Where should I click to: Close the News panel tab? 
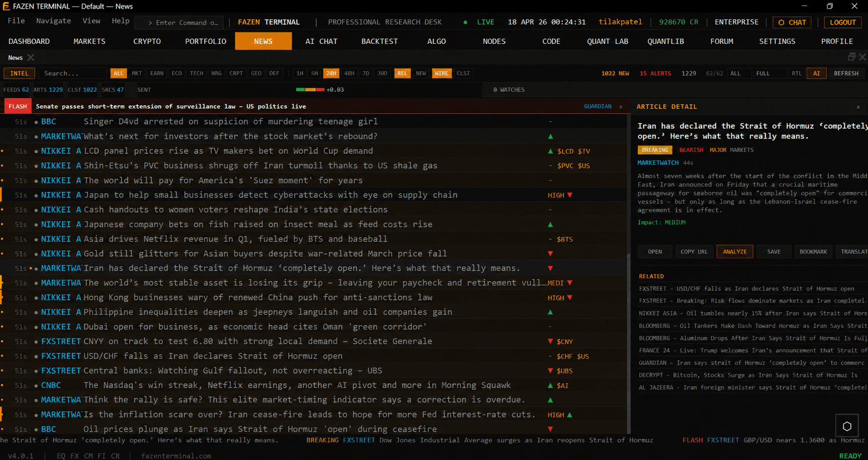pos(31,57)
